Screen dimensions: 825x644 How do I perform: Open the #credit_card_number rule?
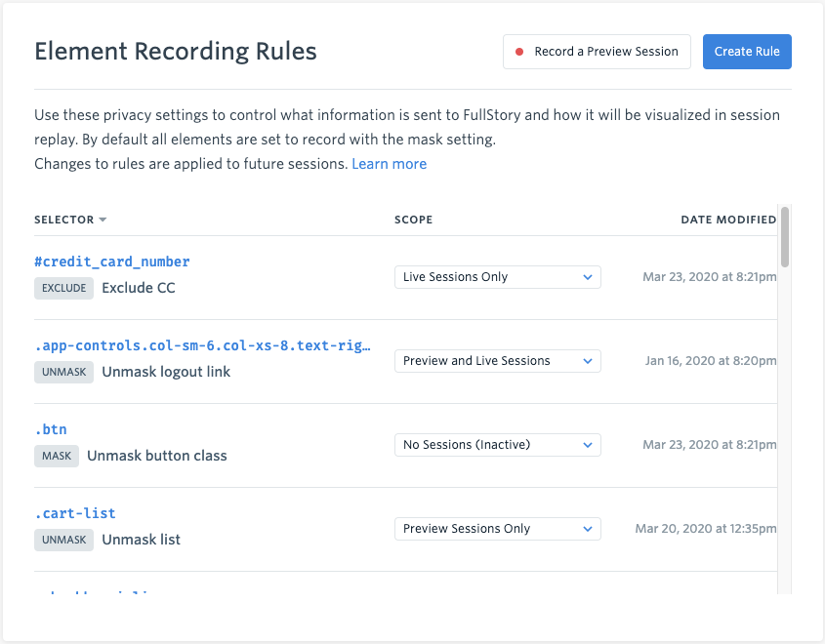click(112, 262)
